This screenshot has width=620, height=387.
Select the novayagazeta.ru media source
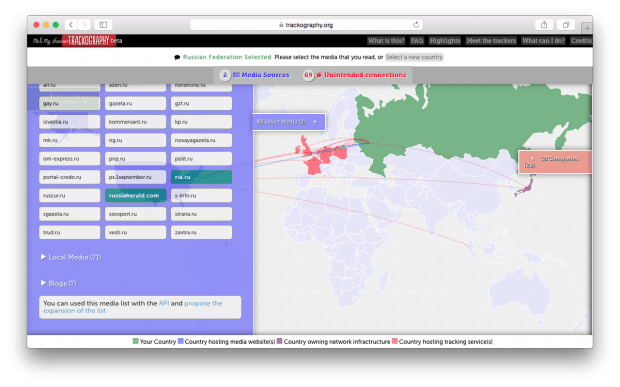pos(201,140)
